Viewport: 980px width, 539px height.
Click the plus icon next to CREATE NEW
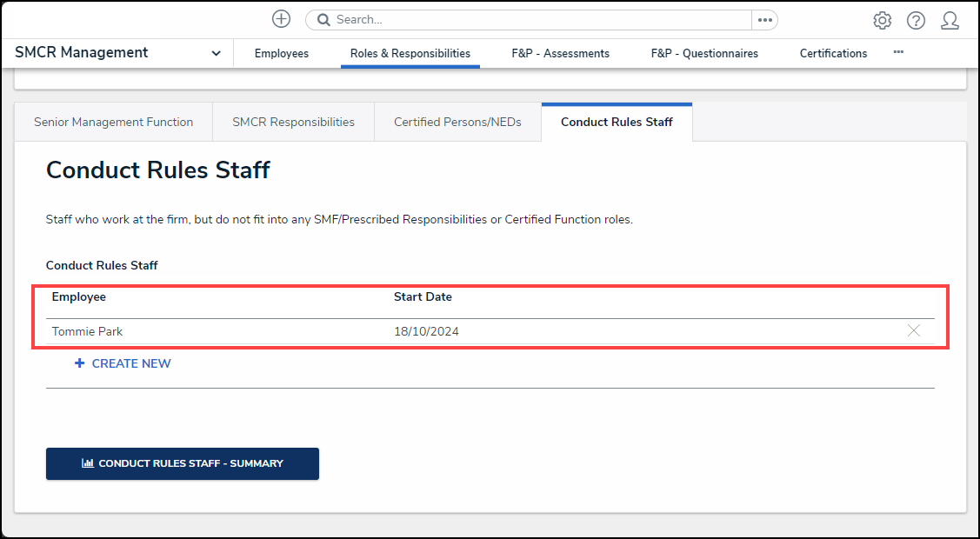[x=79, y=363]
